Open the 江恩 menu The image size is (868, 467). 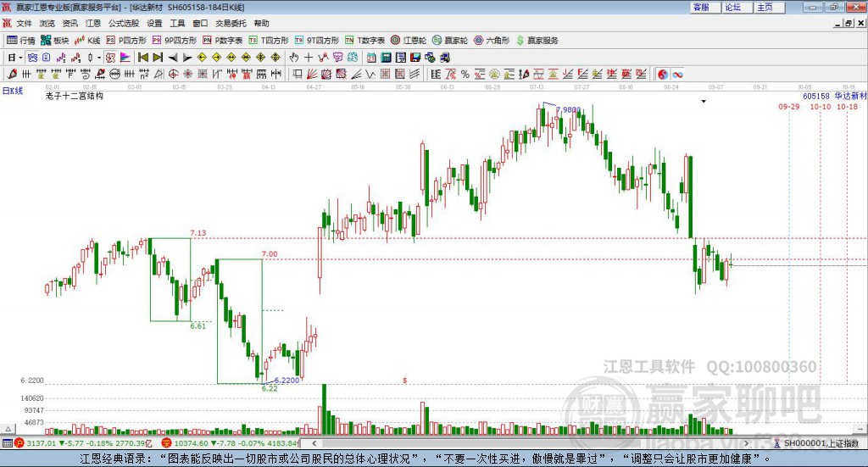93,23
